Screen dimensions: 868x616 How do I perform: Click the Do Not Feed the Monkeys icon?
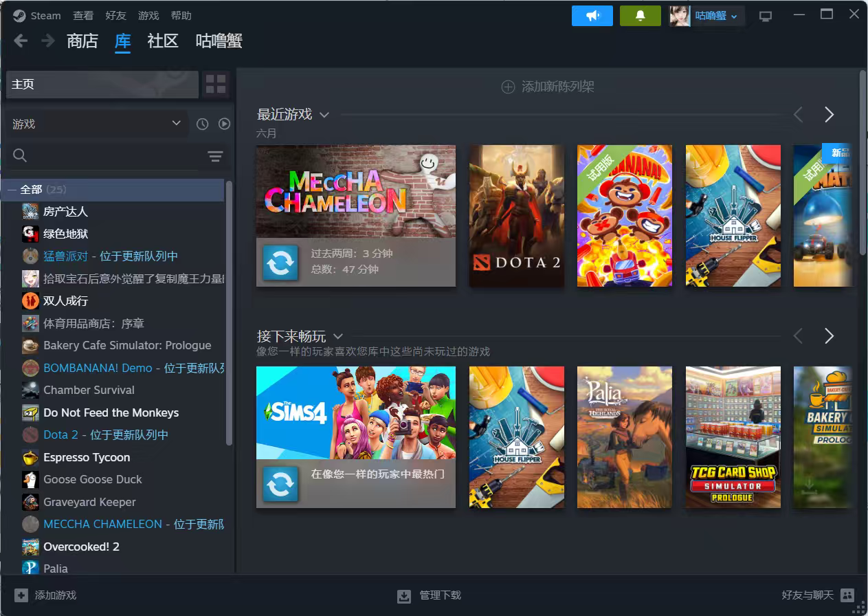click(x=30, y=412)
